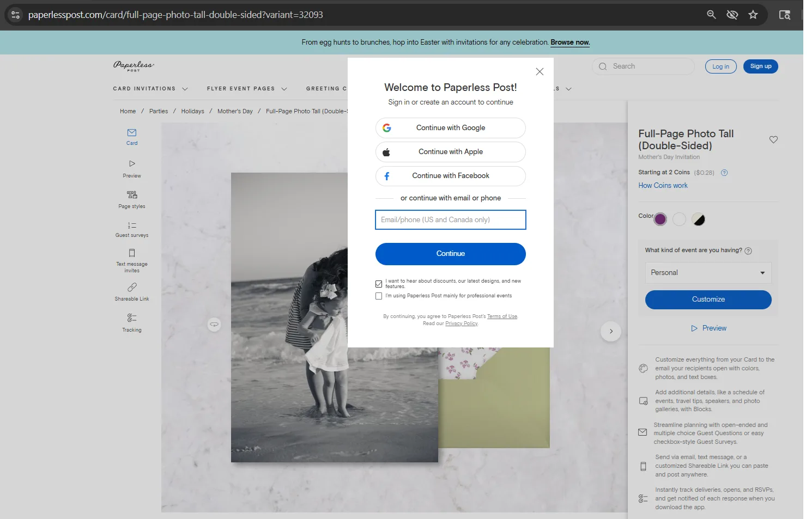Click the Customize button

click(x=708, y=300)
